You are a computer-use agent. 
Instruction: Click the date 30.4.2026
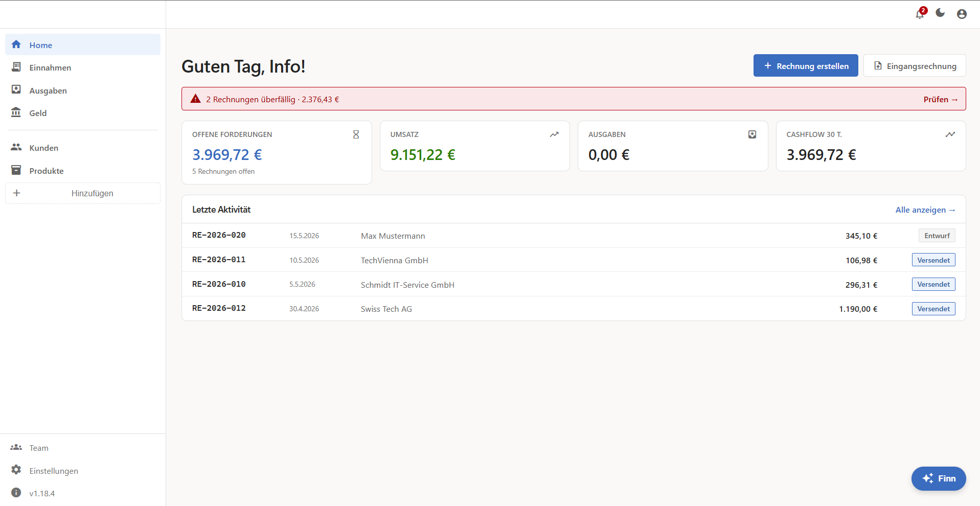(304, 309)
